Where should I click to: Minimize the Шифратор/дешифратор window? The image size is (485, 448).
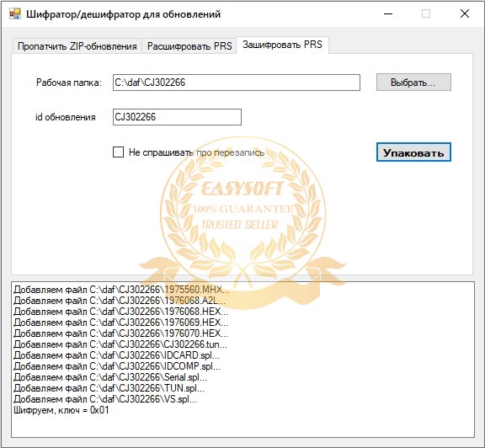(x=388, y=14)
